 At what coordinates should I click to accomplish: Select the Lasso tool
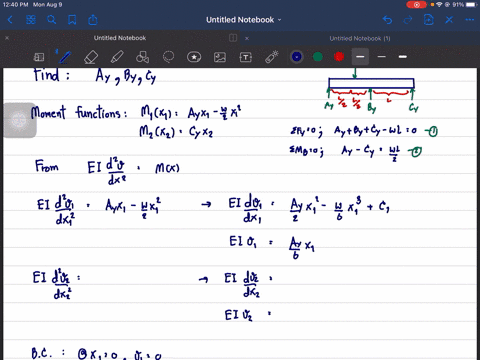168,57
